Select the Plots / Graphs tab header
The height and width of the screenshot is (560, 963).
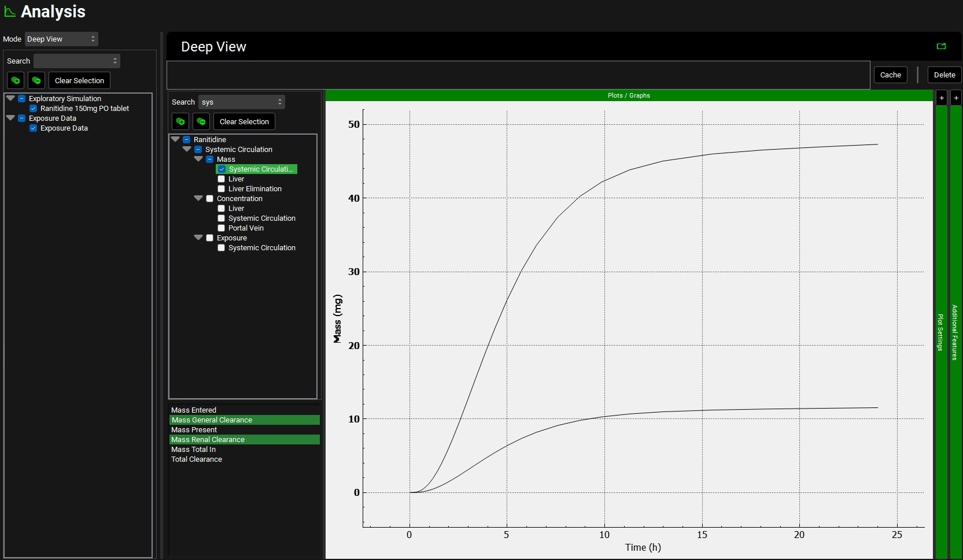pyautogui.click(x=629, y=95)
